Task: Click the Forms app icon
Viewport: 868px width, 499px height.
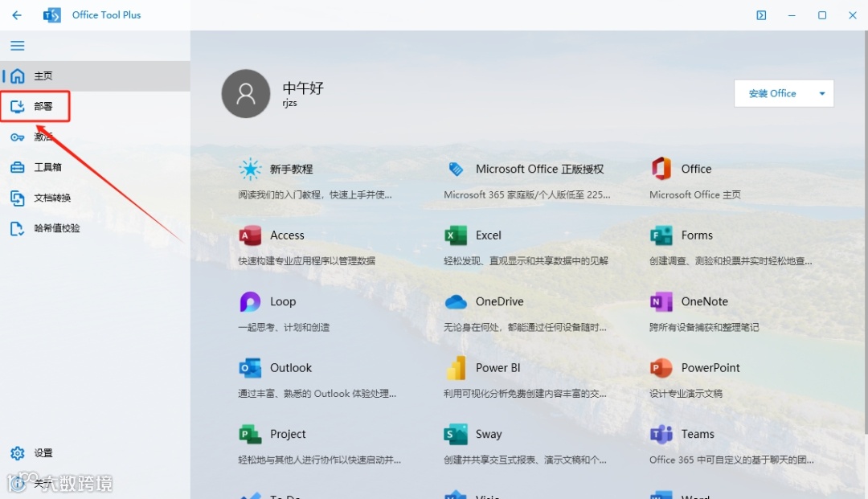Action: coord(661,235)
